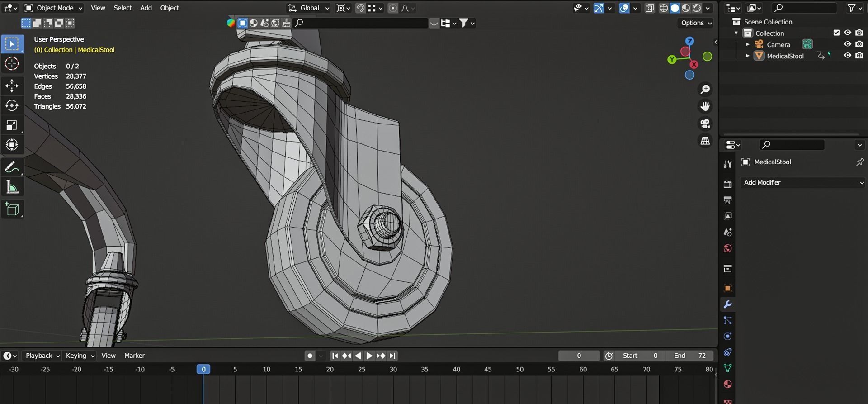Open the Add Modifier dropdown
This screenshot has width=868, height=404.
(803, 182)
